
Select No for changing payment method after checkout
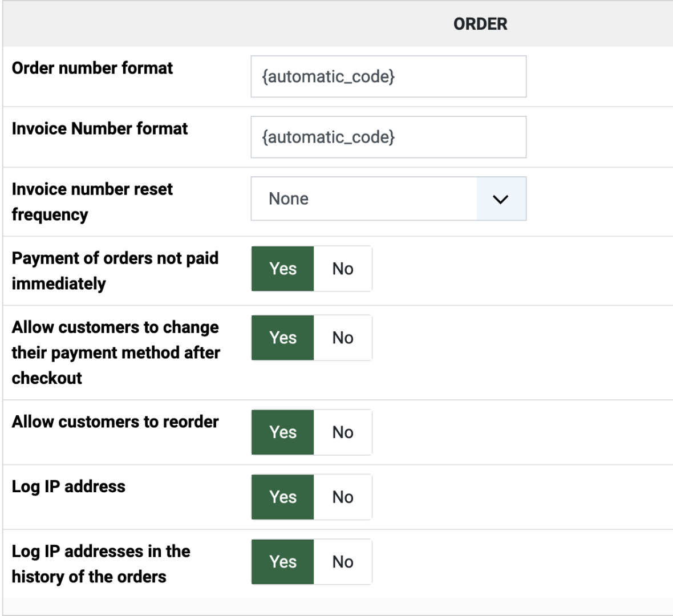pyautogui.click(x=343, y=338)
